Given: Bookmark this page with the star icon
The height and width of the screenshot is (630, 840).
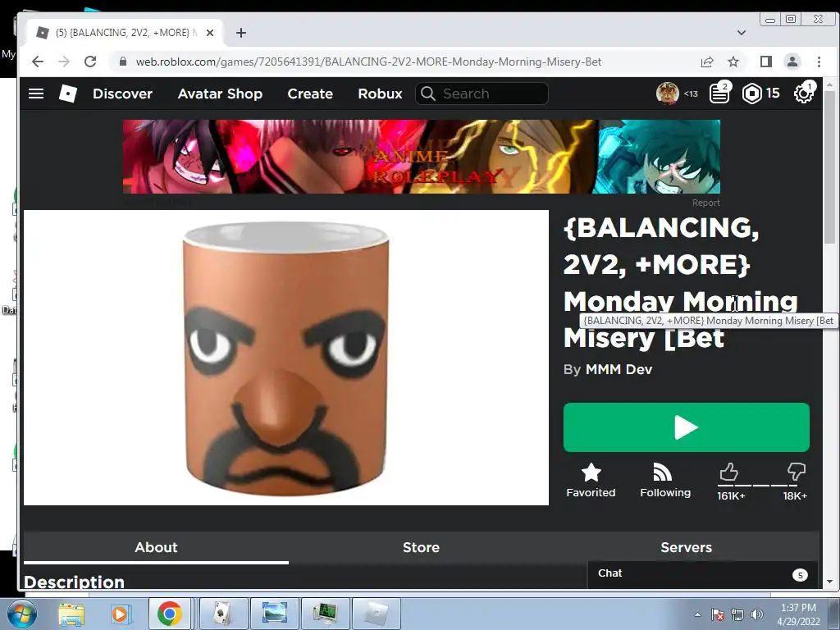Looking at the screenshot, I should (x=733, y=62).
